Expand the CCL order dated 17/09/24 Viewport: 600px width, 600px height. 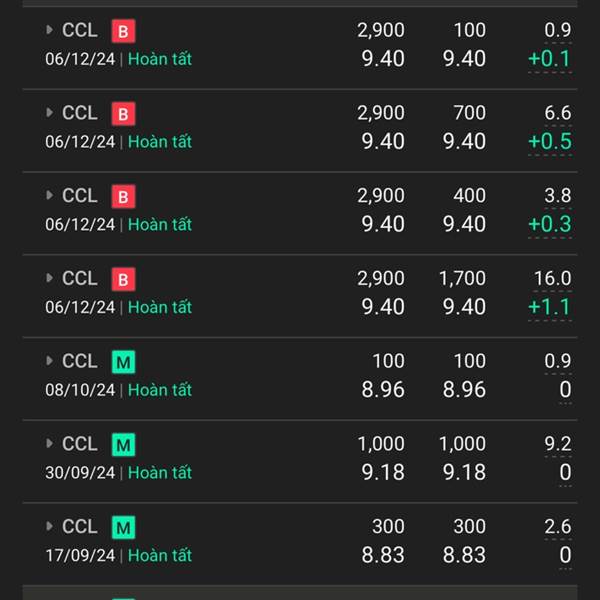(x=50, y=527)
